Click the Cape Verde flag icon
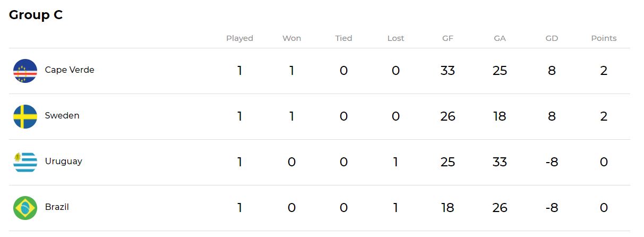 (x=25, y=71)
